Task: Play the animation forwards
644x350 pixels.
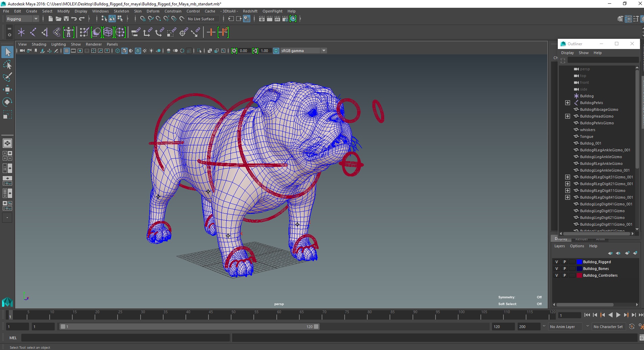Action: (618, 315)
